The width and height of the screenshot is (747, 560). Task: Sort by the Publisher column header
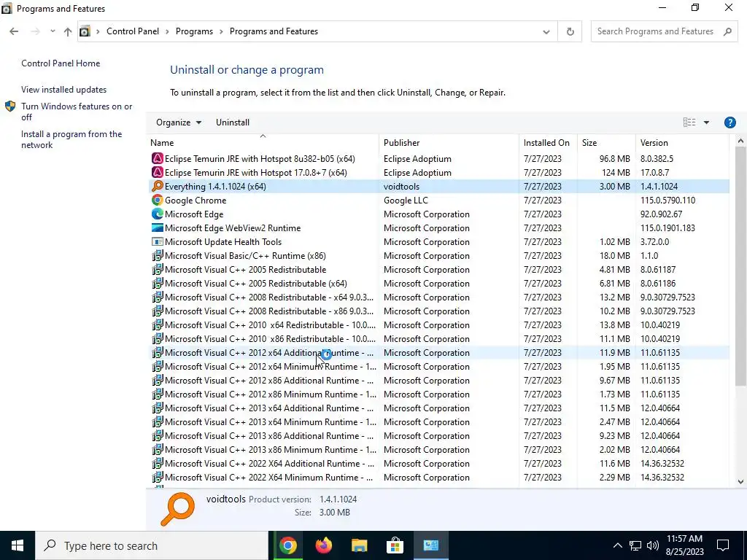449,142
